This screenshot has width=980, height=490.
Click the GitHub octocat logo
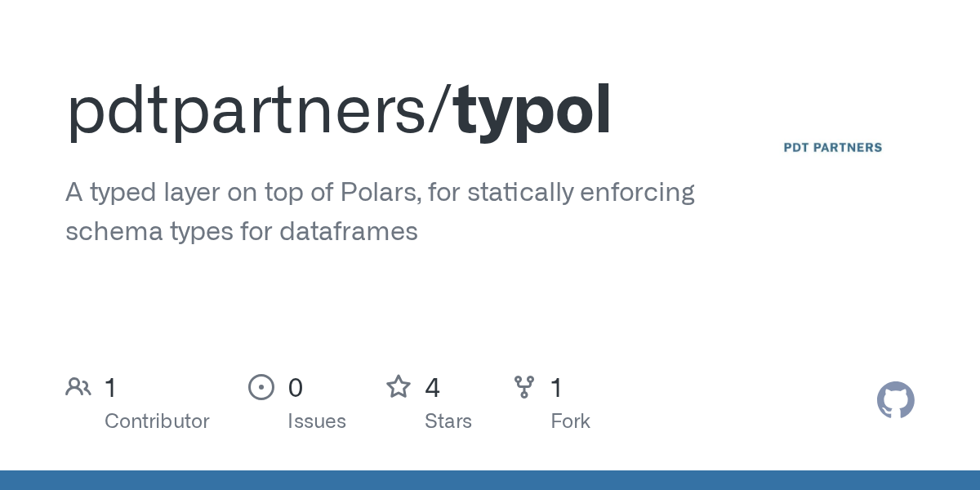click(x=896, y=400)
